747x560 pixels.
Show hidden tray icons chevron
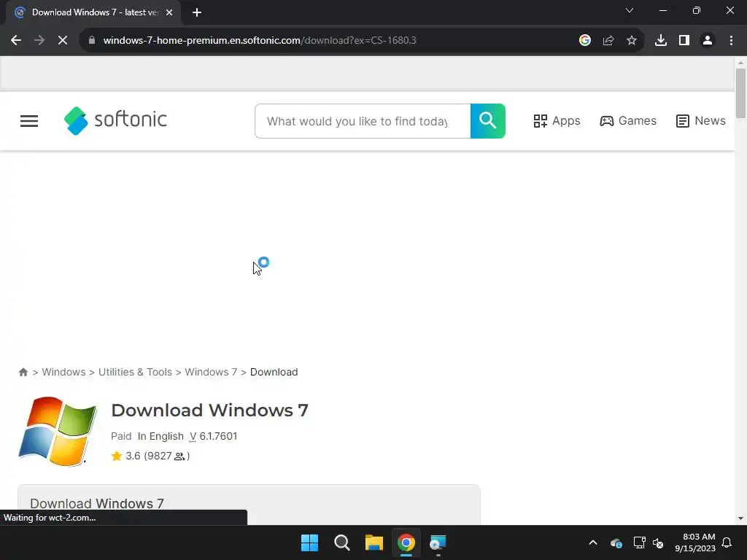click(x=593, y=542)
